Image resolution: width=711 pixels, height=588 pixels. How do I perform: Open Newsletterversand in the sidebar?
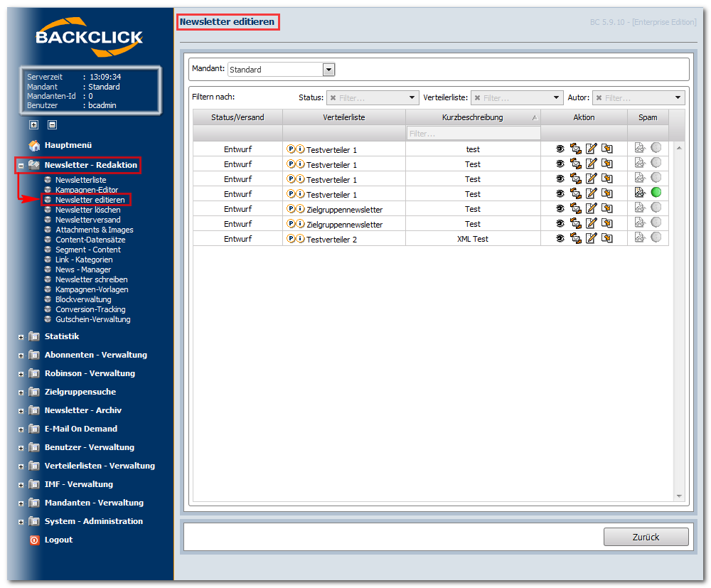click(88, 220)
